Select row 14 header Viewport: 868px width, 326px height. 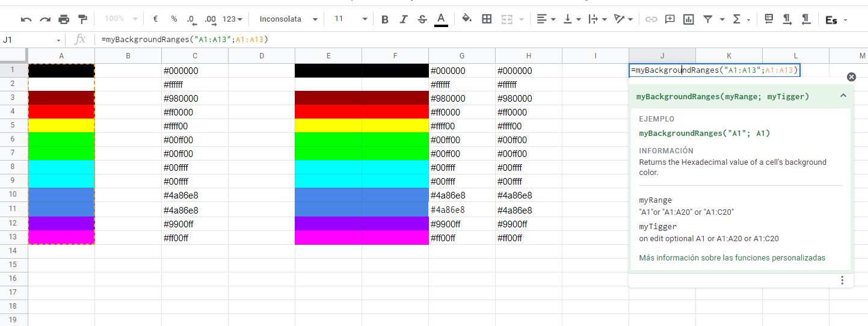[x=13, y=251]
